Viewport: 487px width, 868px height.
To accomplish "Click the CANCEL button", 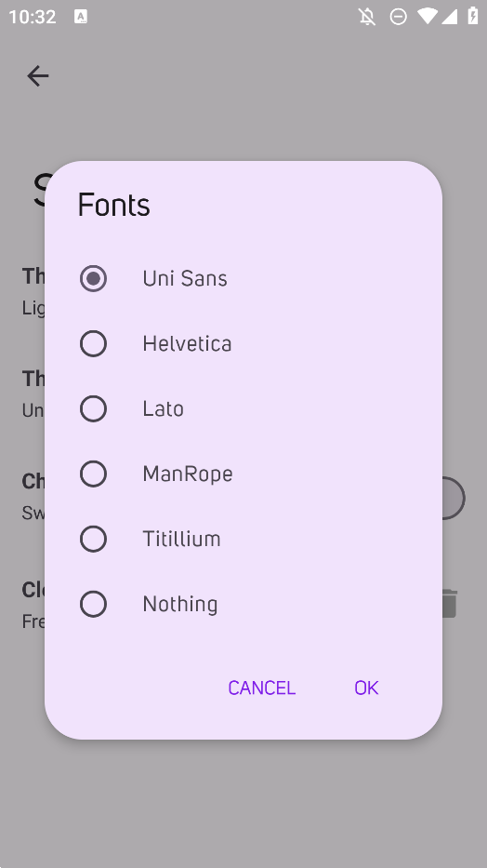I will click(x=262, y=688).
